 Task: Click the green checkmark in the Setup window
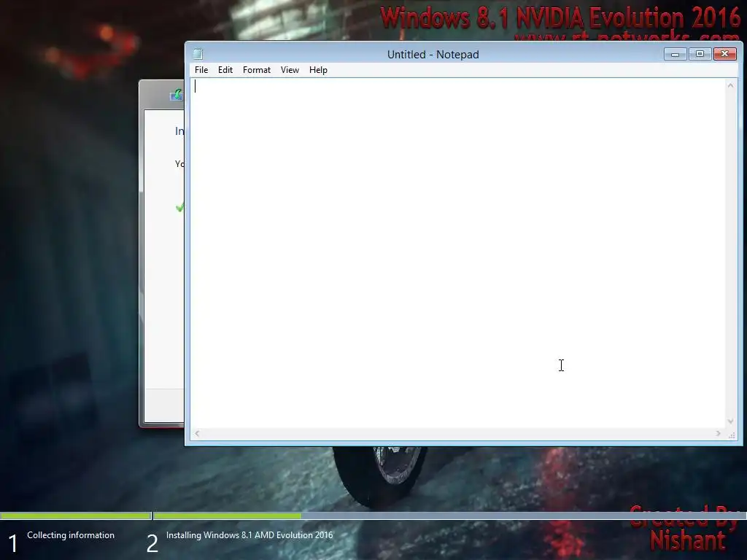[x=179, y=207]
